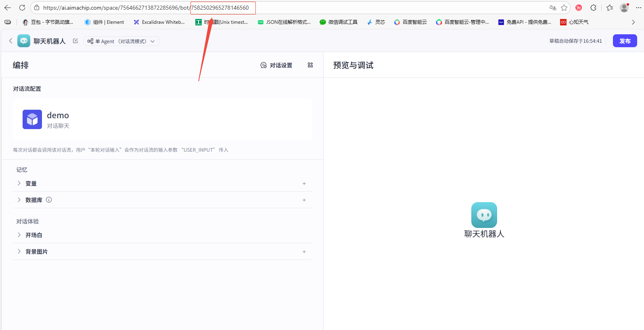Add a new variable with the plus icon
Image resolution: width=644 pixels, height=330 pixels.
304,184
